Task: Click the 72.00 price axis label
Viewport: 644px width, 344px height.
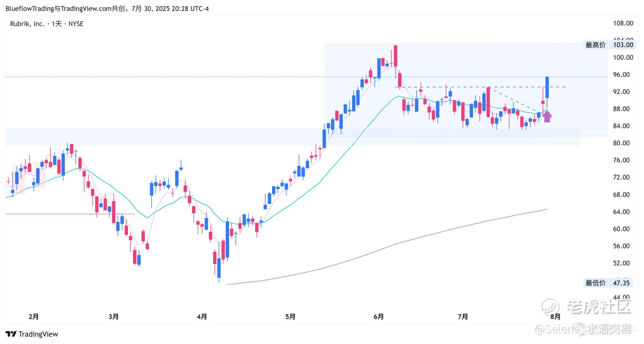Action: tap(621, 177)
